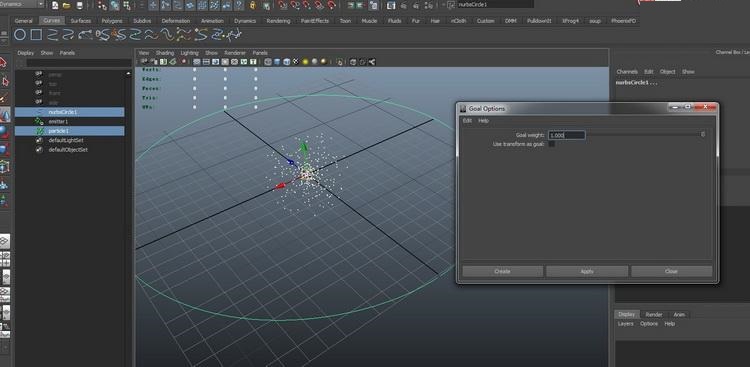Click the wireframe cube shading icon

pos(268,62)
